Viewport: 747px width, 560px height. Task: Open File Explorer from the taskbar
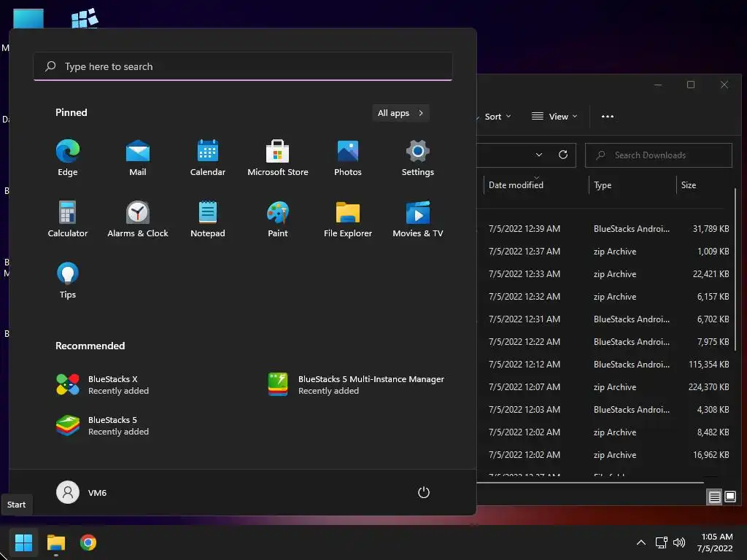(55, 542)
